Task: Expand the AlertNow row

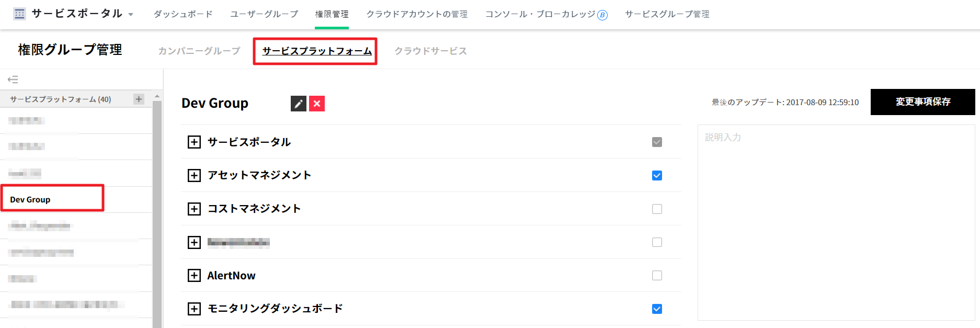Action: pyautogui.click(x=194, y=276)
